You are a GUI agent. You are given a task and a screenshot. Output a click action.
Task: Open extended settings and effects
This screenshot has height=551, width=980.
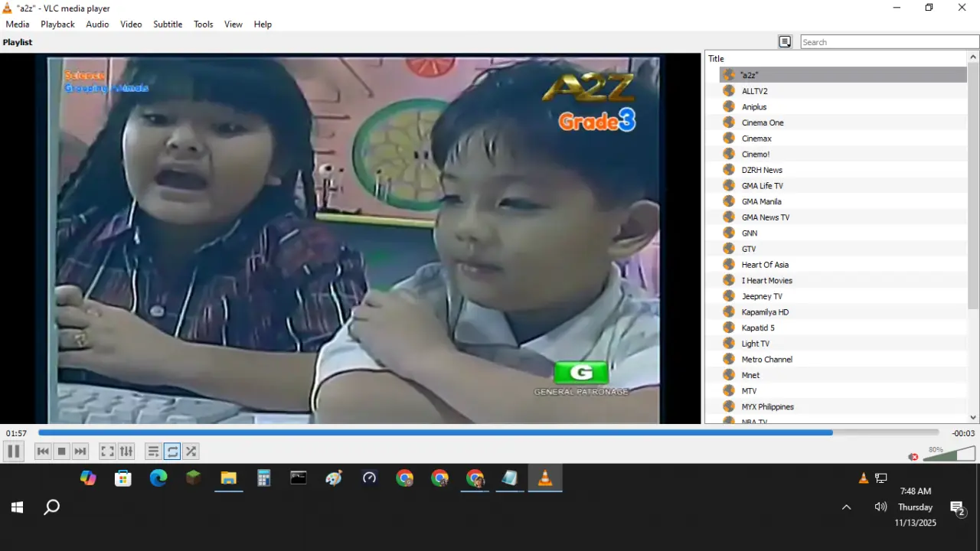click(x=126, y=452)
